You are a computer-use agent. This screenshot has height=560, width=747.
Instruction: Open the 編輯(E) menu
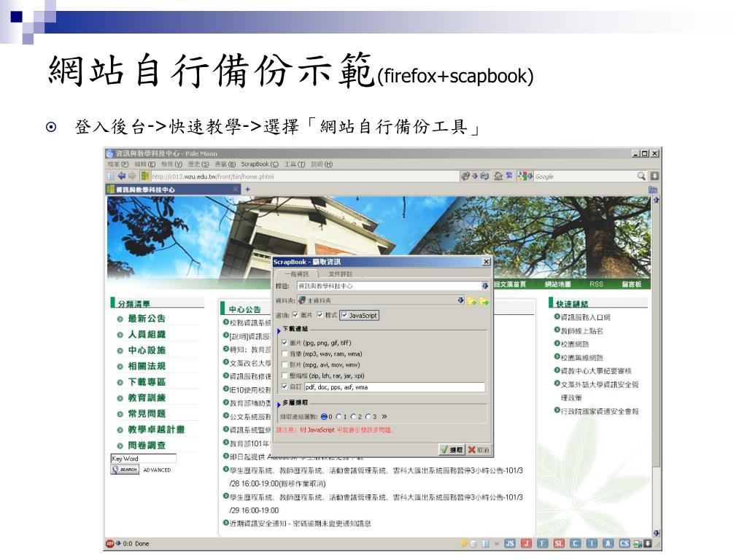click(145, 164)
